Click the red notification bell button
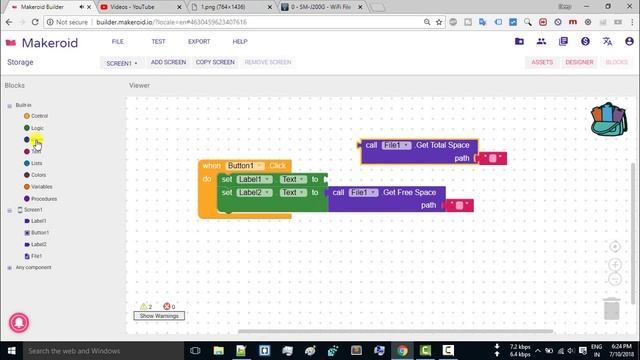 click(x=19, y=322)
